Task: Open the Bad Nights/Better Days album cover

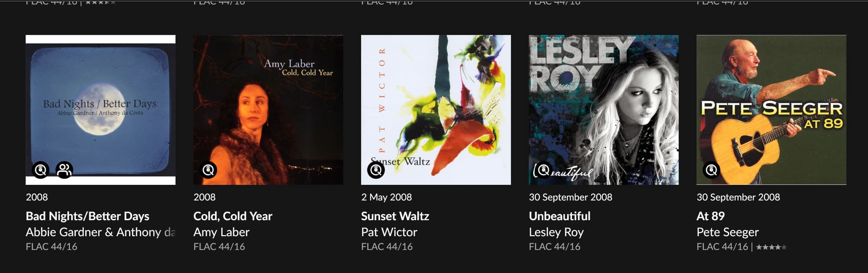Action: pyautogui.click(x=100, y=110)
